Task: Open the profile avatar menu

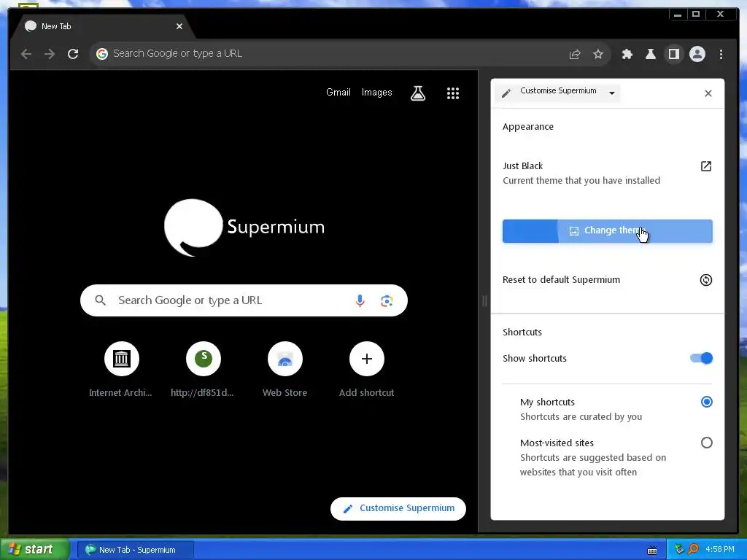Action: click(697, 54)
